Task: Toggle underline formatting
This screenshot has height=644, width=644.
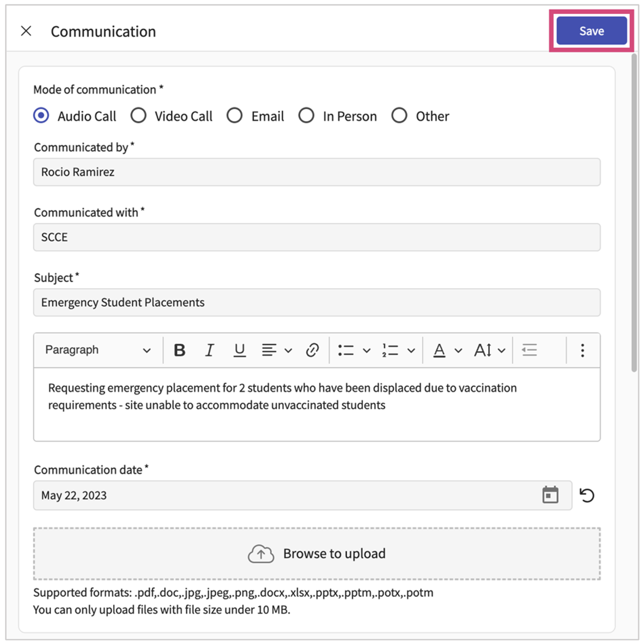Action: tap(240, 350)
